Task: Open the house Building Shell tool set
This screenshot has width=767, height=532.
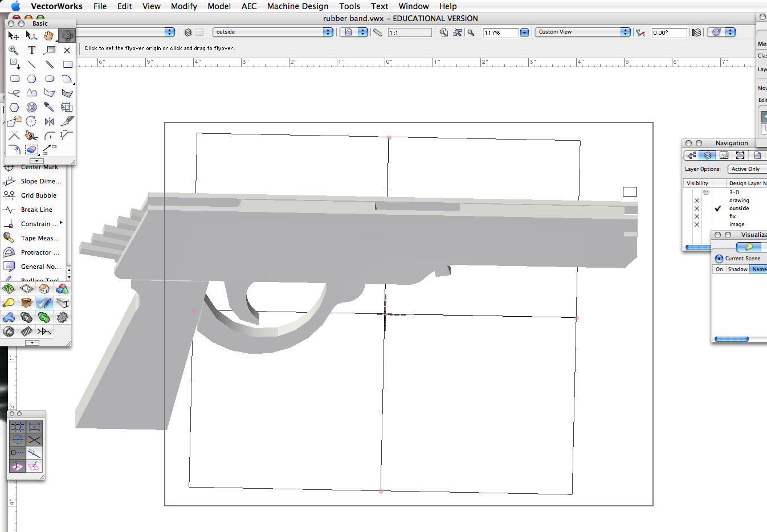Action: pos(44,289)
